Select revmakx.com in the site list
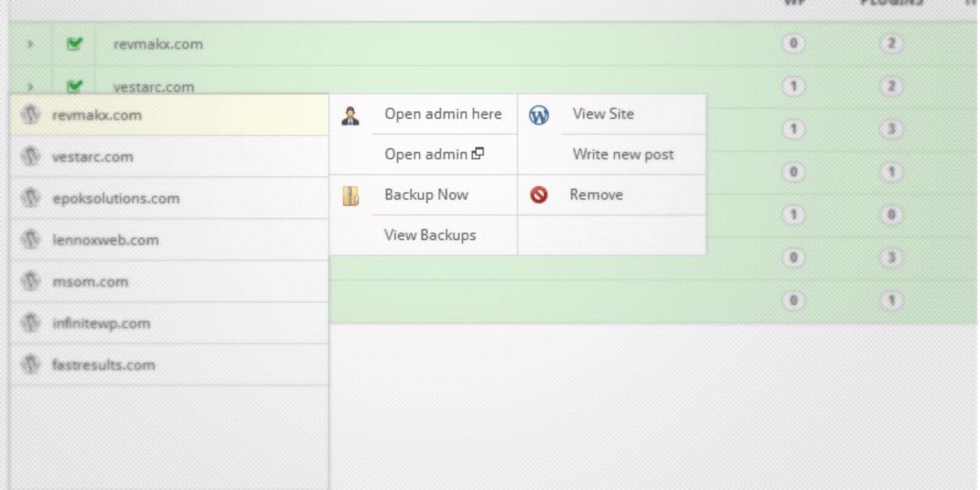The height and width of the screenshot is (490, 980). click(169, 115)
